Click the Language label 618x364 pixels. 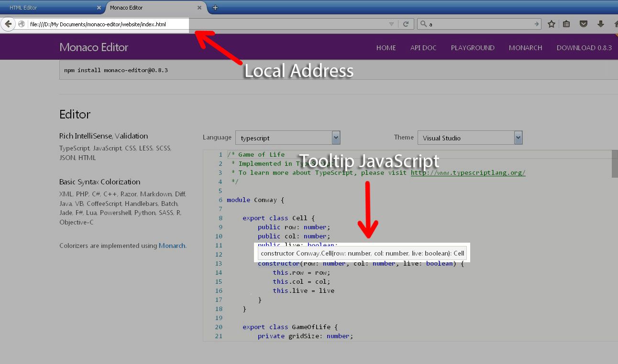point(217,138)
